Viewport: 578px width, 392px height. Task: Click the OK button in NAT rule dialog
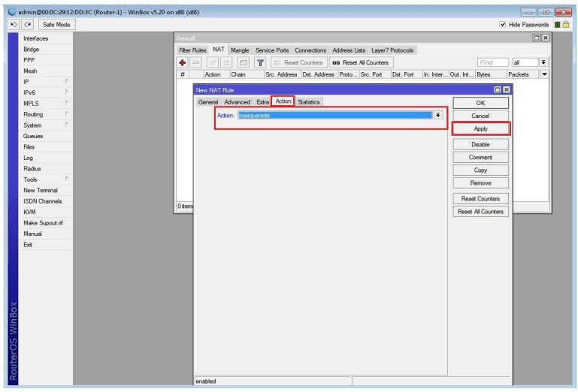click(x=480, y=103)
